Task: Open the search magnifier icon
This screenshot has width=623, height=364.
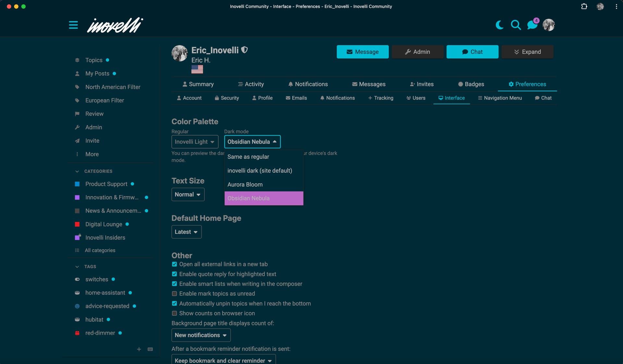Action: (x=516, y=25)
